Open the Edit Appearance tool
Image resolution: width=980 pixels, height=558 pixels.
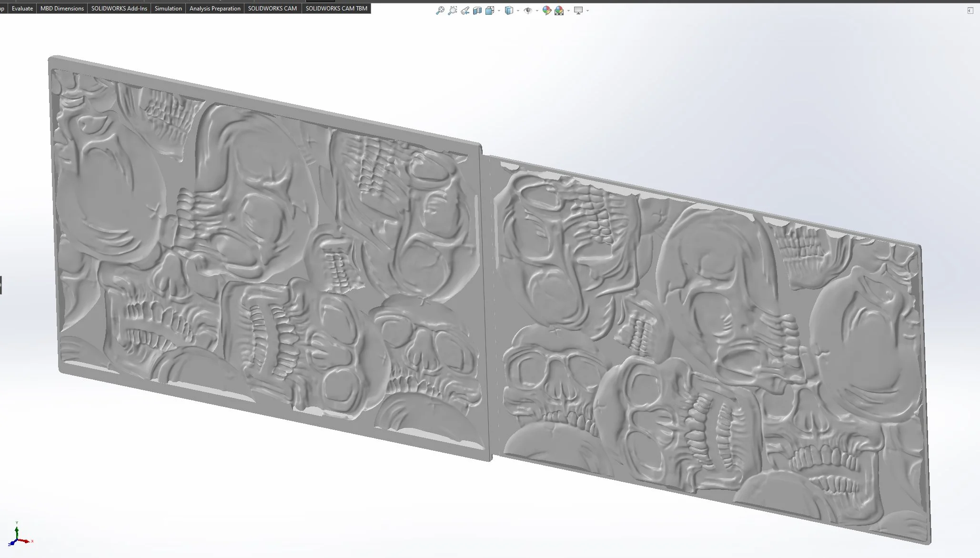(x=547, y=10)
